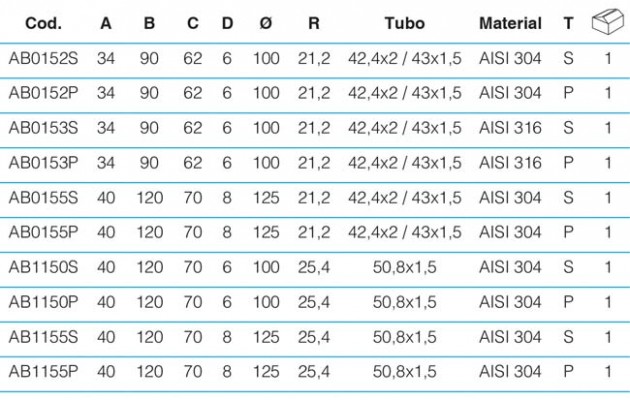Click the A column header

pyautogui.click(x=106, y=23)
